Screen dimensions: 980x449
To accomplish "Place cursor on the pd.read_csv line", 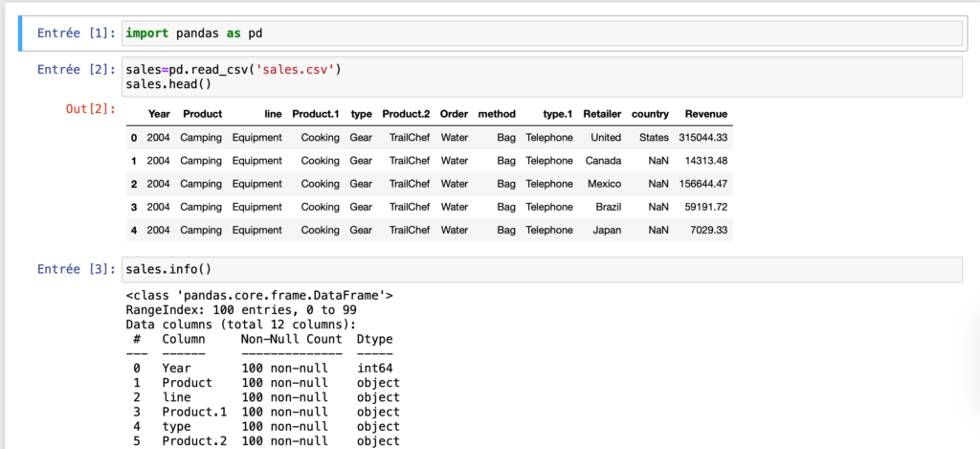I will click(234, 70).
